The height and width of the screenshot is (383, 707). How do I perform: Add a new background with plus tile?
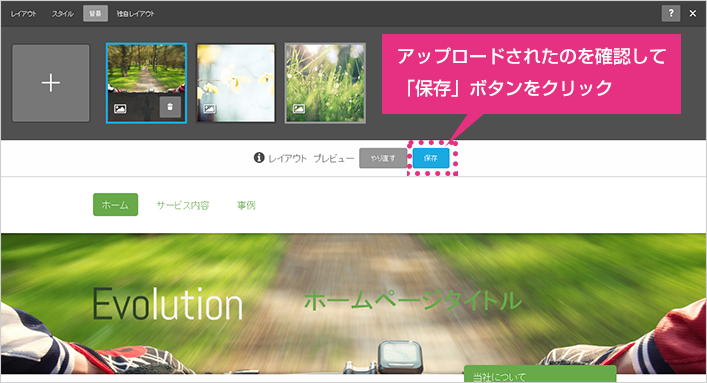point(51,83)
